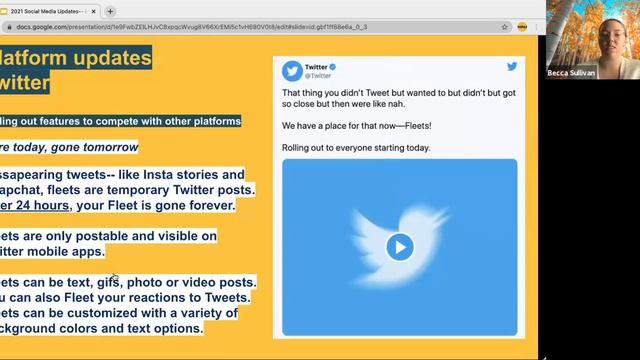Click the Becca Sullivan name label
The image size is (640, 360).
point(571,73)
